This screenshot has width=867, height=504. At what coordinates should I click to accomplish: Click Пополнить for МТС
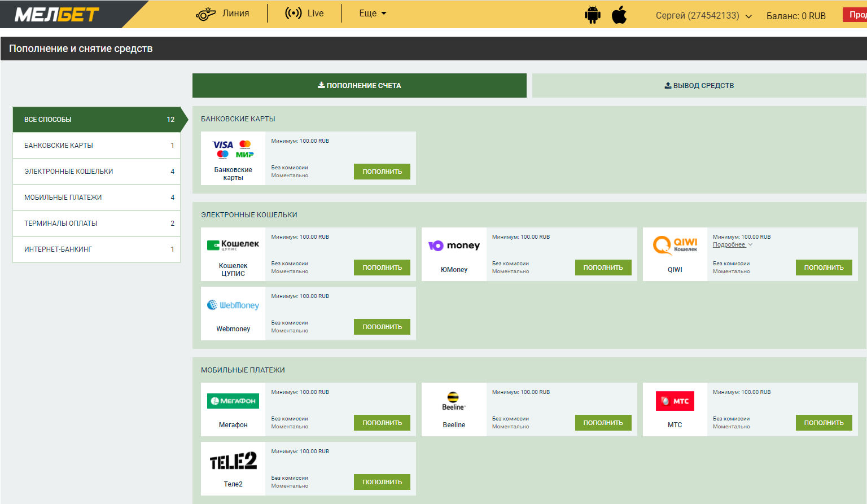tap(824, 423)
